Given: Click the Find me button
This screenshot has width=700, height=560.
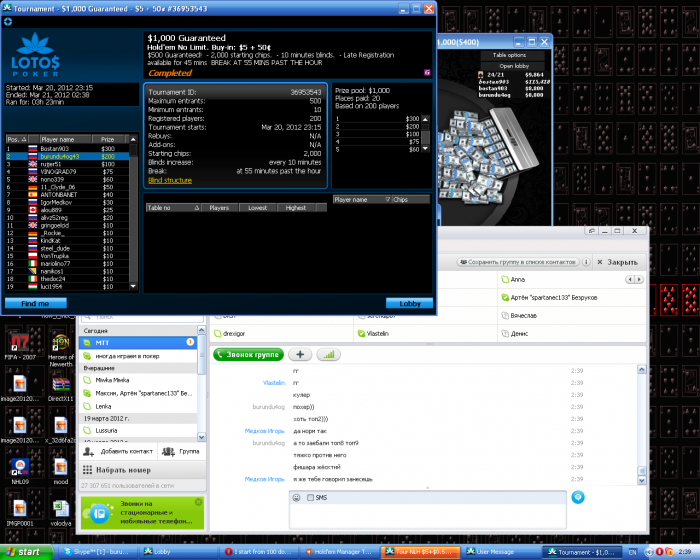Looking at the screenshot, I should click(36, 304).
